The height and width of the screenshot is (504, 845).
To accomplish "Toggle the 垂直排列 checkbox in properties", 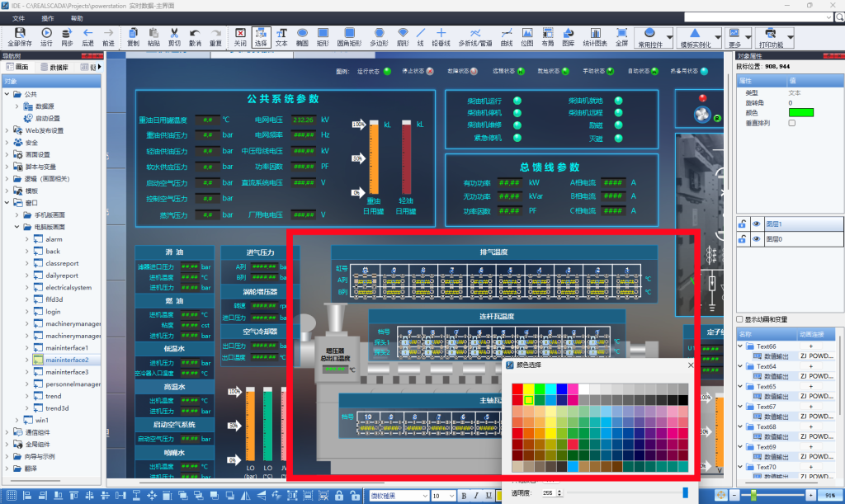I will [792, 123].
